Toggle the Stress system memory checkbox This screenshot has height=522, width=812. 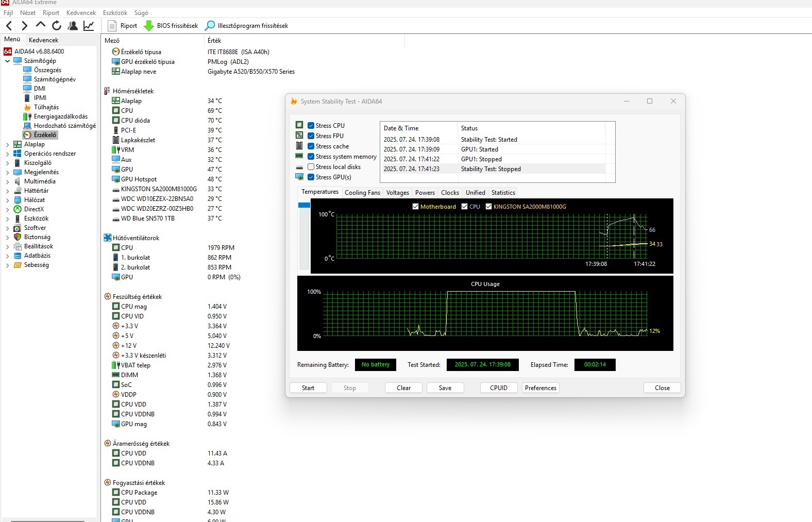(311, 157)
